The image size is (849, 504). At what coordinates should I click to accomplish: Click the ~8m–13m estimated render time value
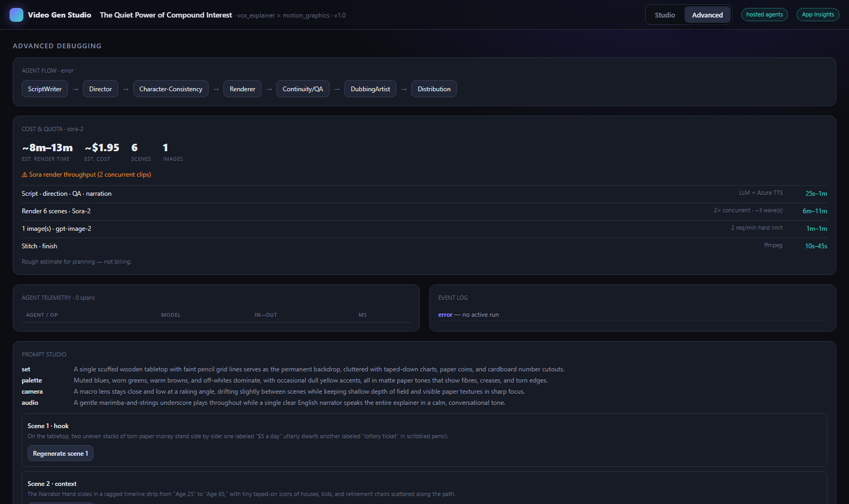point(47,147)
